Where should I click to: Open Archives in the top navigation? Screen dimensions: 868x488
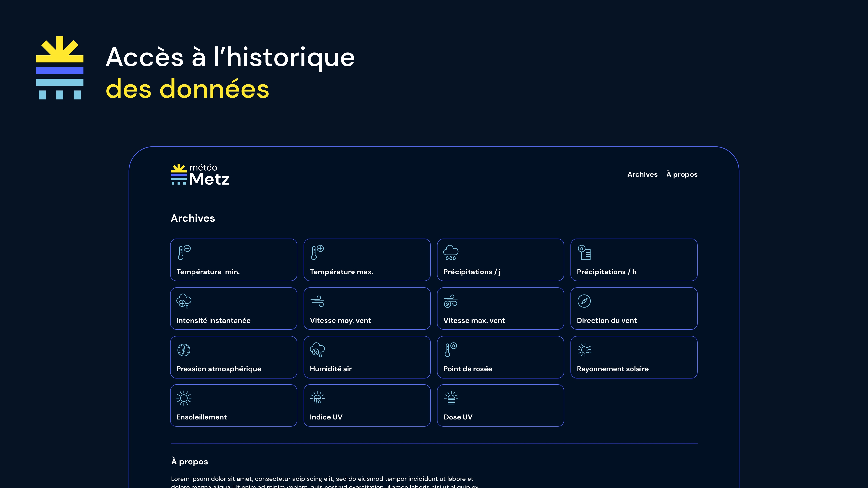[x=642, y=174]
